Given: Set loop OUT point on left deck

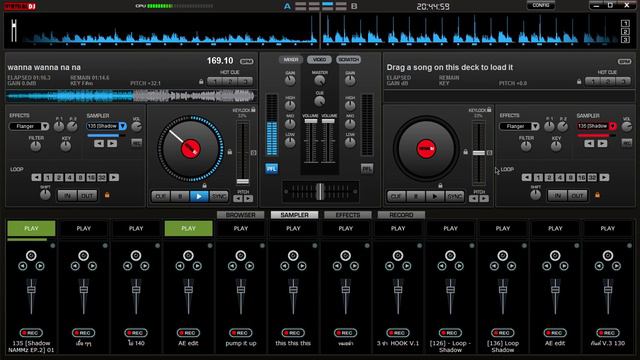Looking at the screenshot, I should [x=87, y=196].
